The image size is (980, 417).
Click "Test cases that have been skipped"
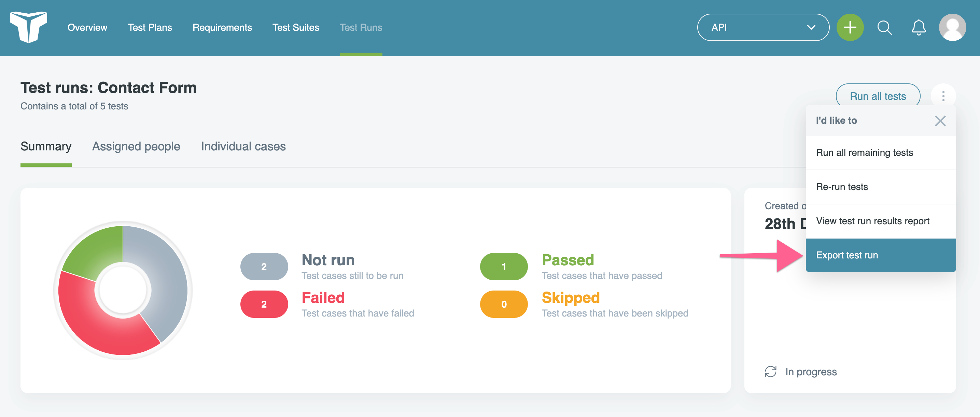point(615,313)
